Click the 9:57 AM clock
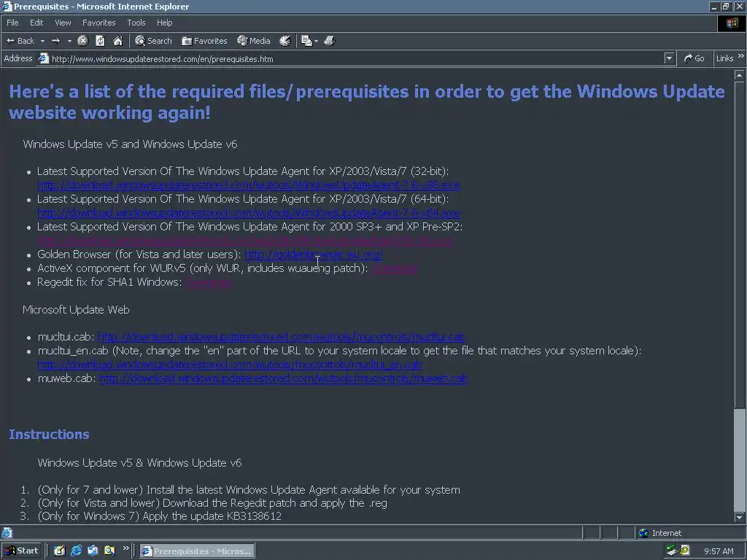Viewport: 747px width, 560px height. pyautogui.click(x=719, y=551)
